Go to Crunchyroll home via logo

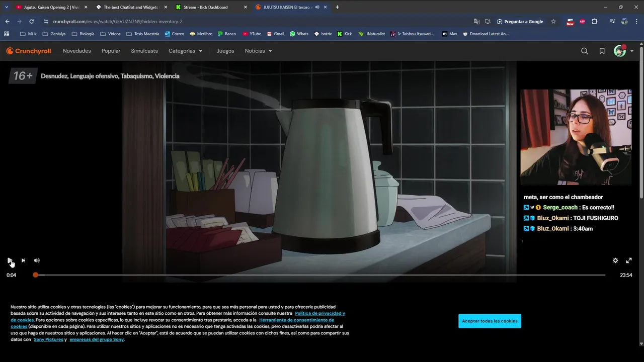coord(29,51)
